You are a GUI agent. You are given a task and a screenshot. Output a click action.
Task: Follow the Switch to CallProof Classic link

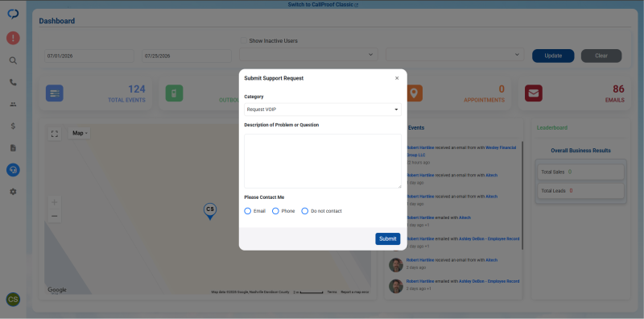click(x=323, y=5)
